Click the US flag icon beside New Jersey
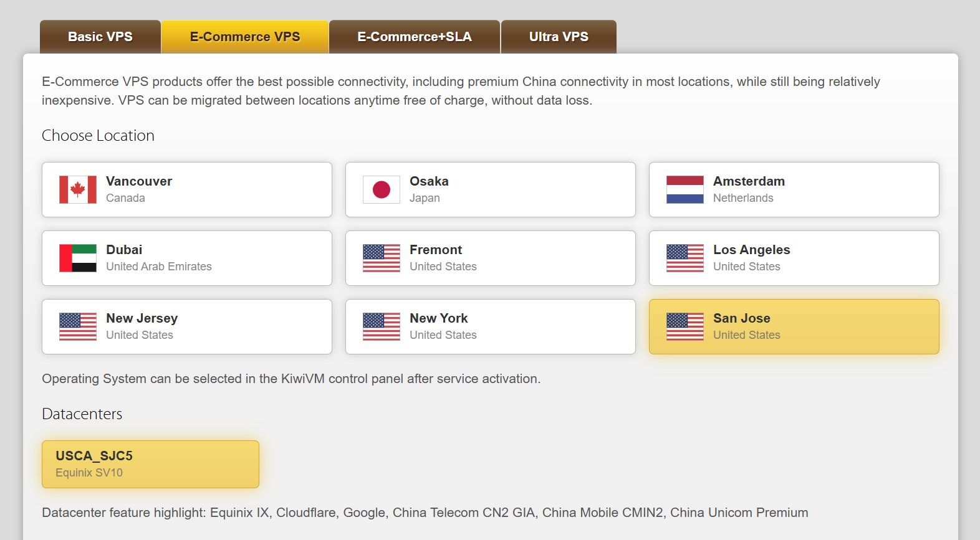Image resolution: width=980 pixels, height=540 pixels. point(78,326)
